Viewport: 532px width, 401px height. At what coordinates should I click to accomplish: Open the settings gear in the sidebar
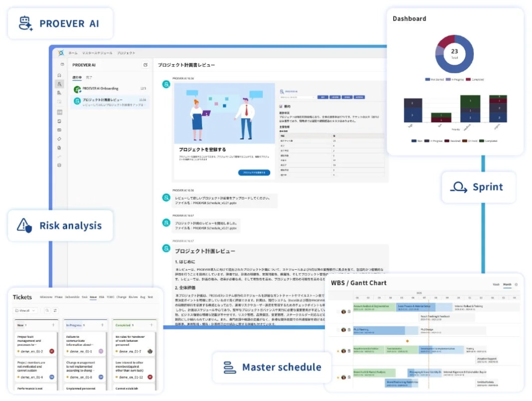[59, 165]
